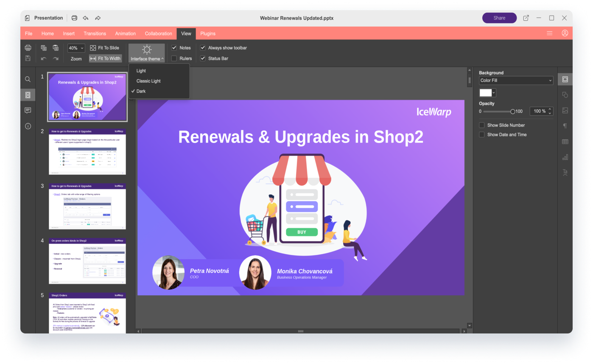Open the background color swatch picker

pos(487,93)
